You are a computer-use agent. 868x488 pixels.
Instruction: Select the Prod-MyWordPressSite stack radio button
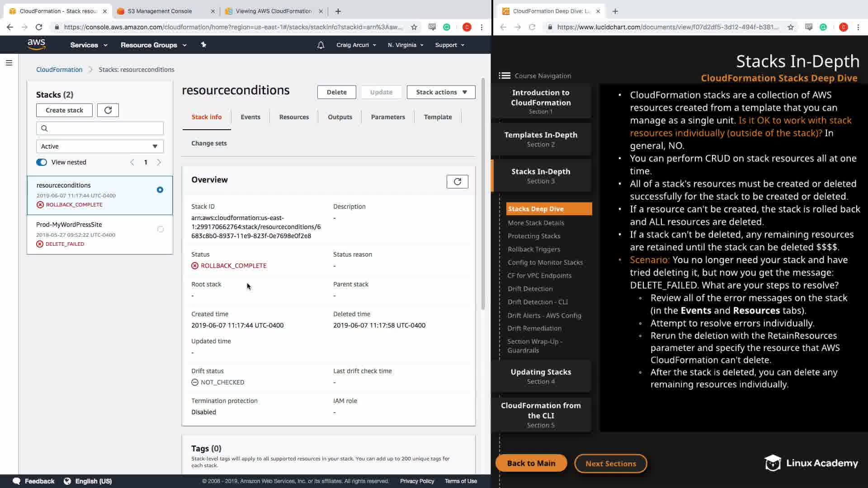coord(160,229)
